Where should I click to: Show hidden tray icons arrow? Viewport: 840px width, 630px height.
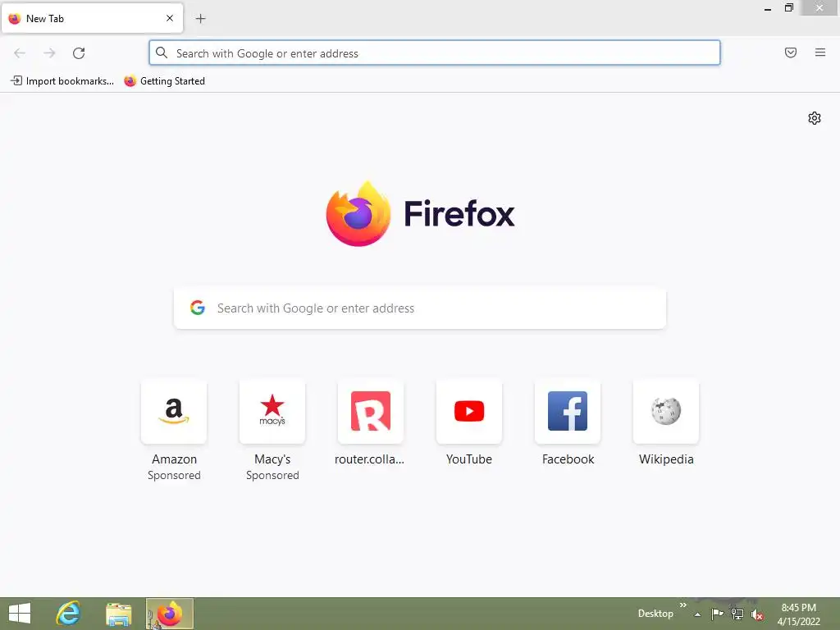697,614
